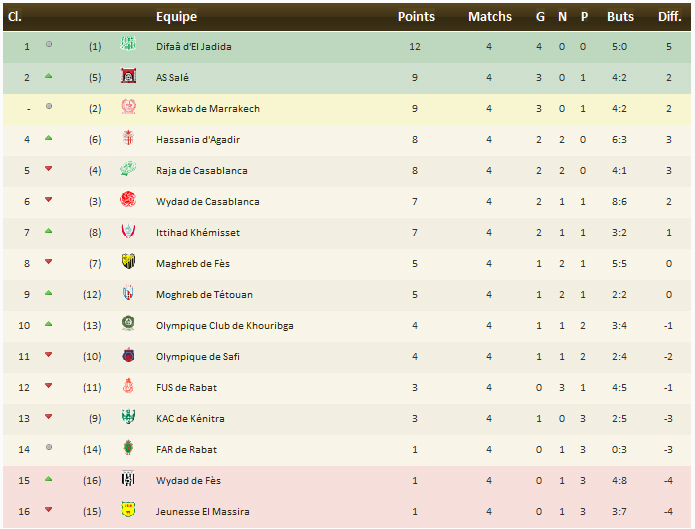Click the red down arrow beside Raja de Casablanca

[48, 169]
